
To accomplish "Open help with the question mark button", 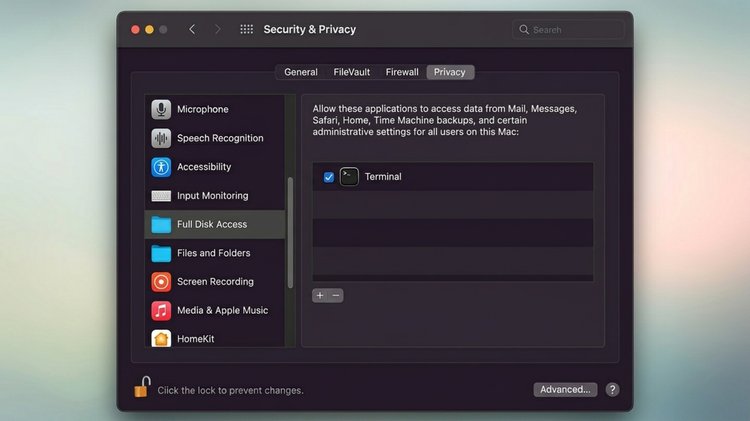I will tap(612, 389).
